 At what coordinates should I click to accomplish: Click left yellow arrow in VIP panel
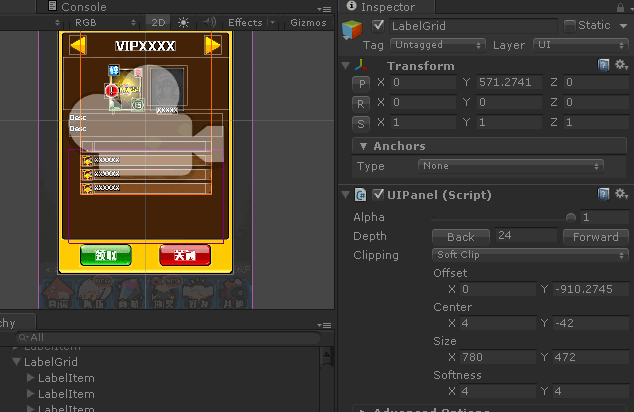(78, 45)
